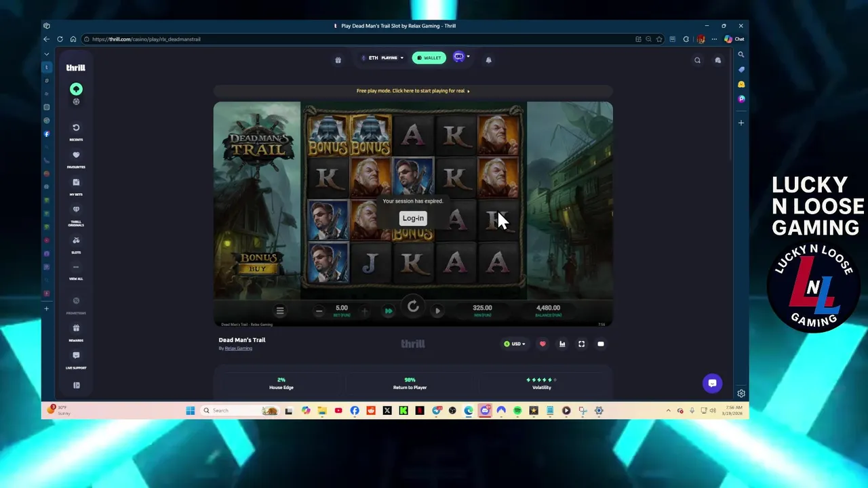Start autoplay with the play button

pyautogui.click(x=437, y=311)
